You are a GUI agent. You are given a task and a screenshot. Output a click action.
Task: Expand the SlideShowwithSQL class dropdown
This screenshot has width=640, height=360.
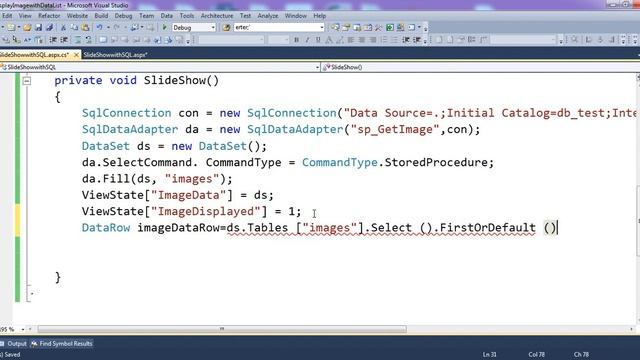318,67
